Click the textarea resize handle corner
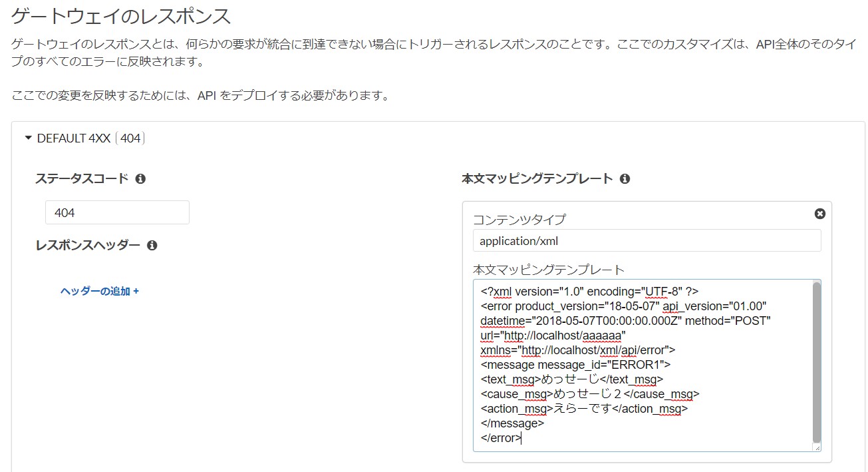The width and height of the screenshot is (868, 472). point(817,448)
